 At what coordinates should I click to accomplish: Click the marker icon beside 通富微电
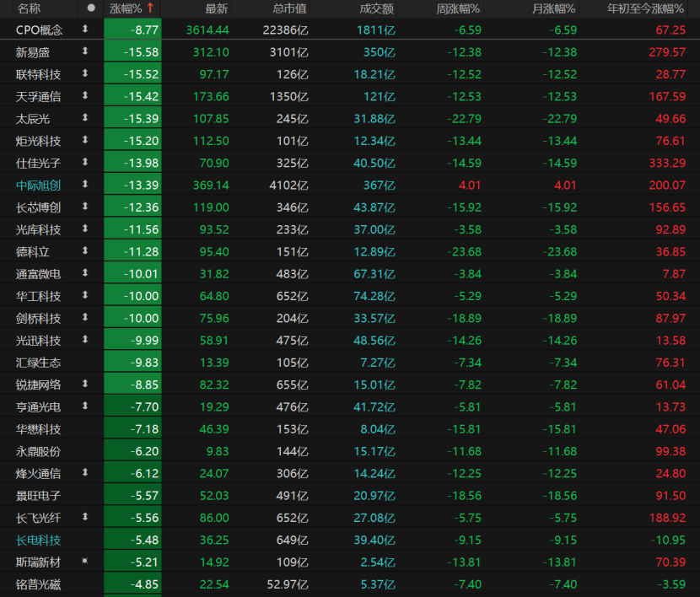[84, 272]
